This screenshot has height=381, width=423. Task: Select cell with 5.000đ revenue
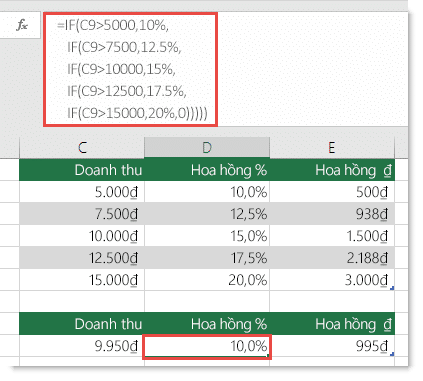[82, 192]
